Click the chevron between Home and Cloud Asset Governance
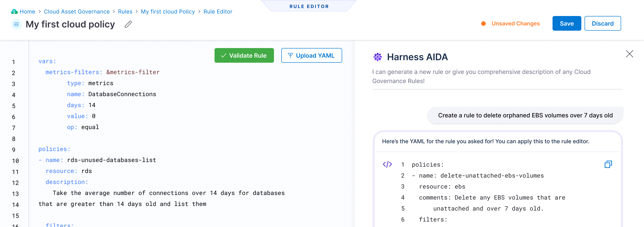Viewport: 644px width, 227px height. pos(40,11)
